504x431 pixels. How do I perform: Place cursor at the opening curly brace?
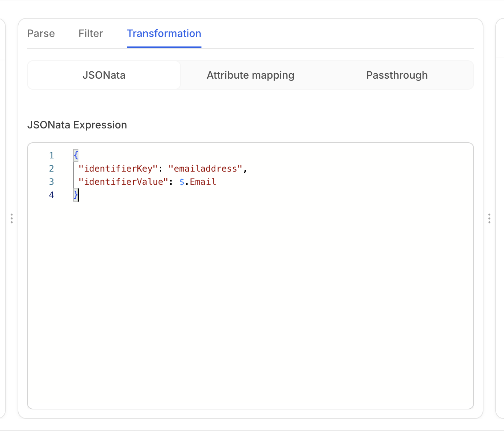click(76, 155)
